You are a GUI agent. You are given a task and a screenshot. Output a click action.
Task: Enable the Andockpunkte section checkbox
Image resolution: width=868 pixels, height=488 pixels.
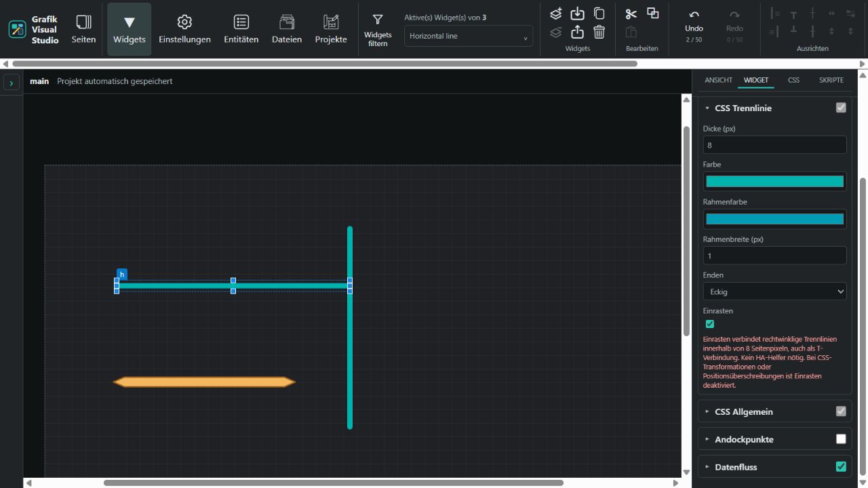pos(841,439)
